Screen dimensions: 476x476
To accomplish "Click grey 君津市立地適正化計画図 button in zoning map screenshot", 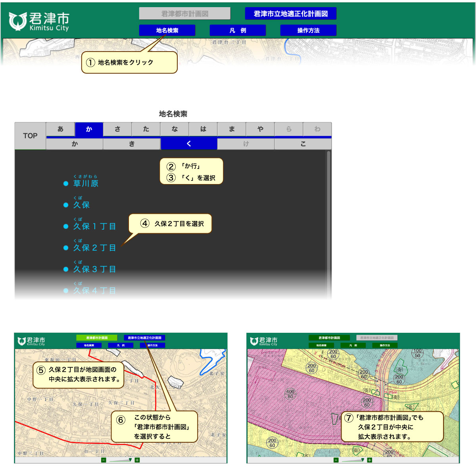I will pyautogui.click(x=377, y=338).
